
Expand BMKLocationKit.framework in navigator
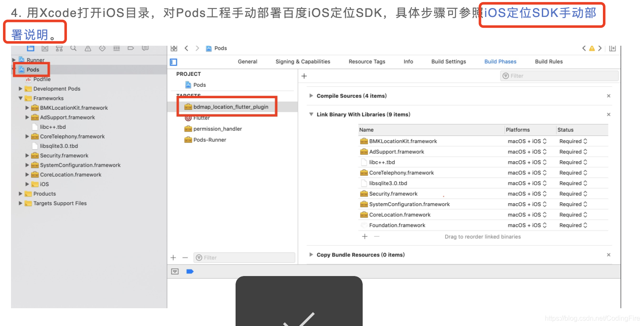(x=27, y=108)
